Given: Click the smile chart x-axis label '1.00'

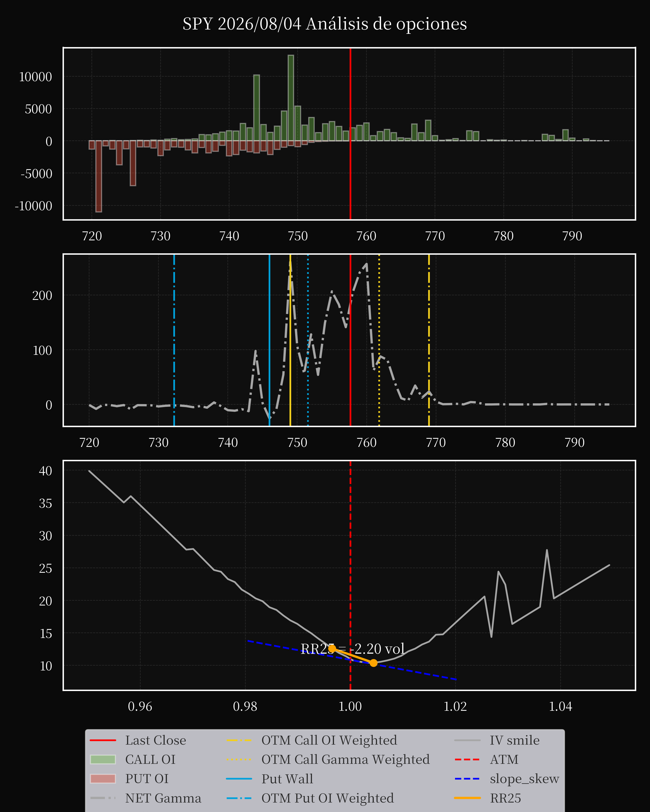Looking at the screenshot, I should point(350,706).
